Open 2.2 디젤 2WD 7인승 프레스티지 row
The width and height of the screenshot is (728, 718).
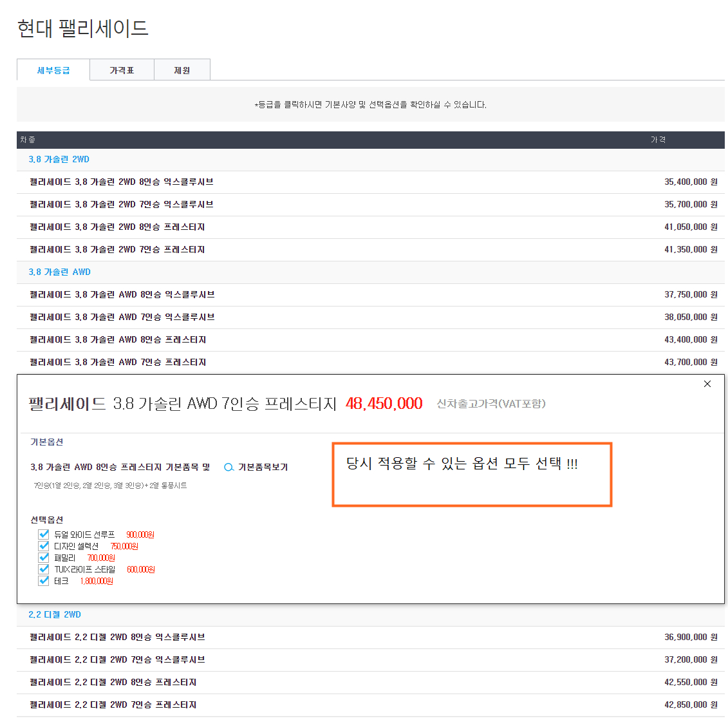click(x=371, y=705)
